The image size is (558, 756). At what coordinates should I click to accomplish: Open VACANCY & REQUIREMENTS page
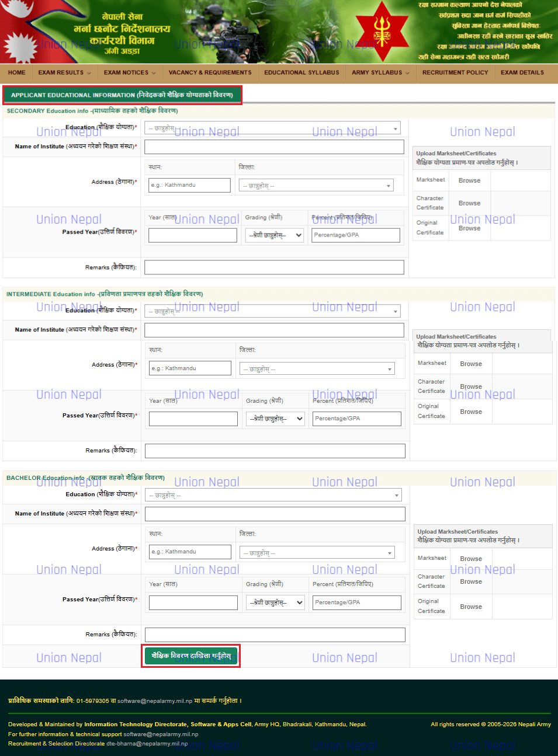tap(210, 73)
